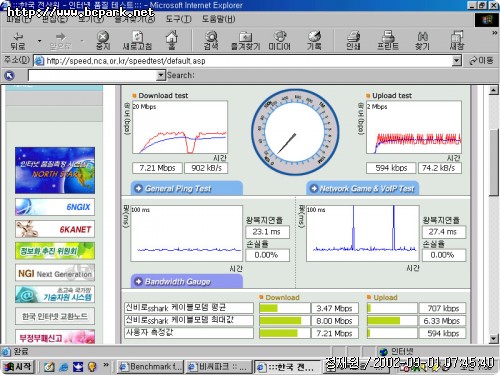Open the 보기(V) menu

91,19
